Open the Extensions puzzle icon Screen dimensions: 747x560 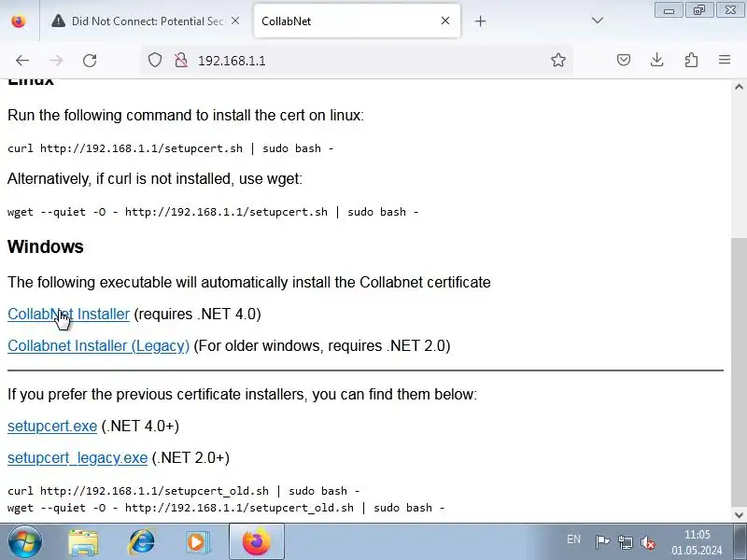pyautogui.click(x=691, y=60)
